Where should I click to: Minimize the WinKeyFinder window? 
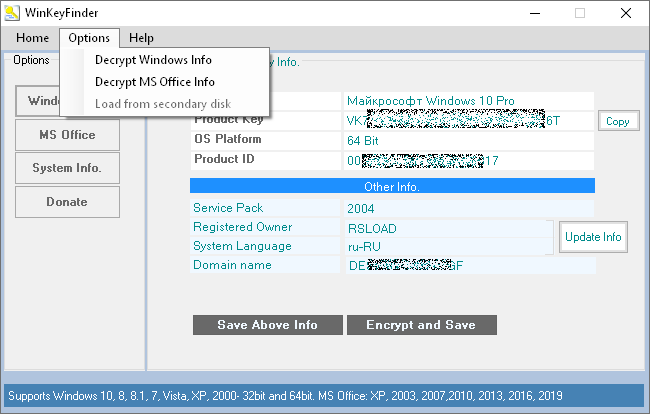click(x=535, y=13)
